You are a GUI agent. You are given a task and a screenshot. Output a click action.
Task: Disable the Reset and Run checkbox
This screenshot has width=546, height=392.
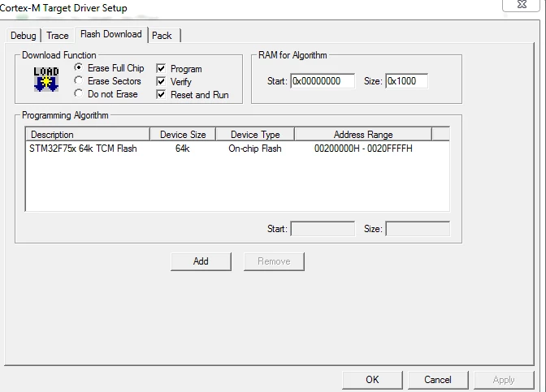click(x=161, y=94)
